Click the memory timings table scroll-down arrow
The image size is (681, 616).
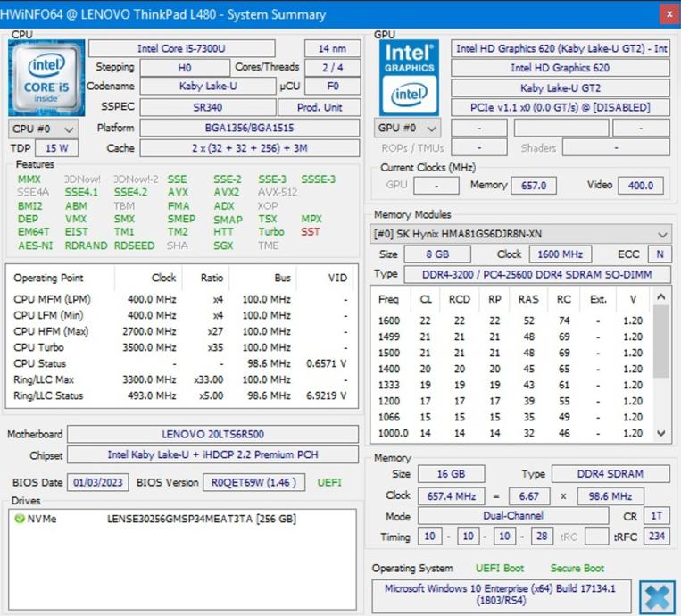661,433
